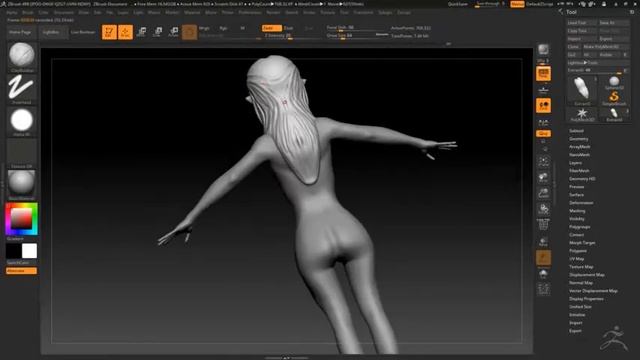Image resolution: width=640 pixels, height=360 pixels.
Task: Open the Texture Off selector
Action: 22,153
